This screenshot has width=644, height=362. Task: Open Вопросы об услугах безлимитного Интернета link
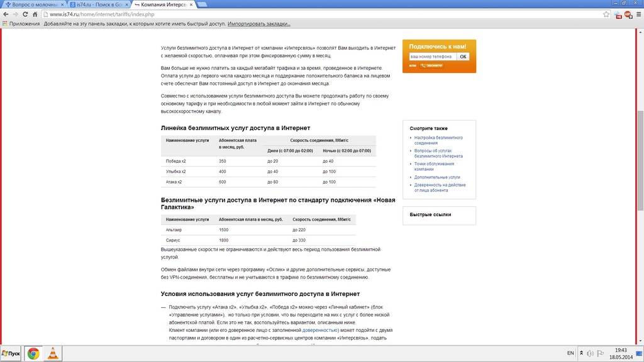pyautogui.click(x=438, y=153)
